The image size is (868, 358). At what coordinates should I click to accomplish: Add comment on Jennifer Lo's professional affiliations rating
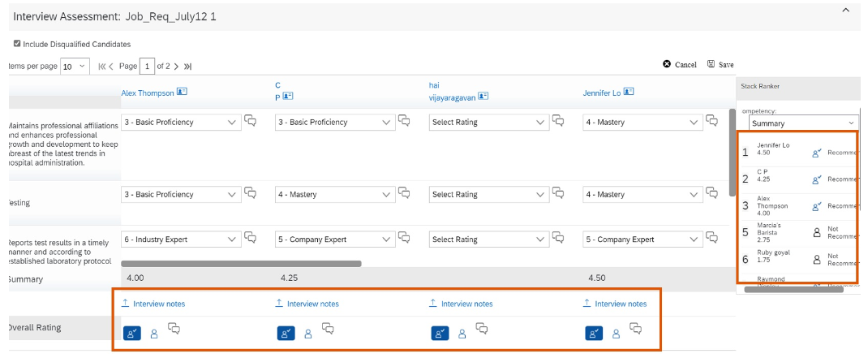tap(712, 120)
